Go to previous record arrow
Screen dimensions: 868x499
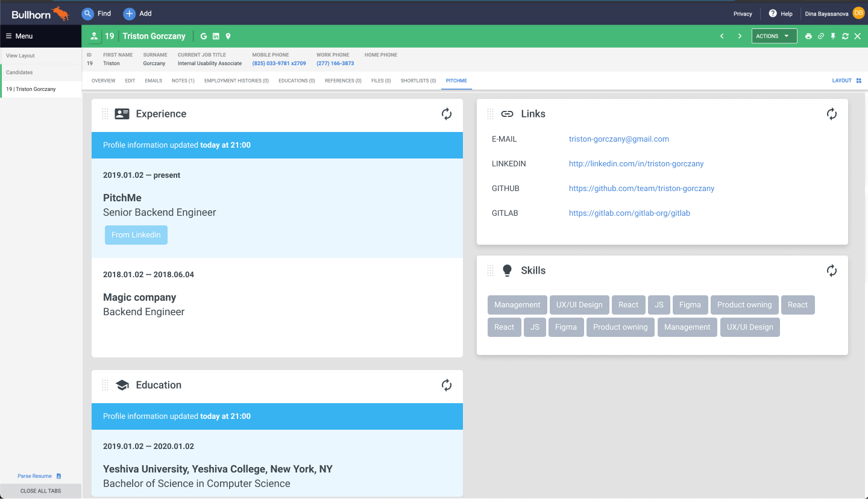point(722,36)
